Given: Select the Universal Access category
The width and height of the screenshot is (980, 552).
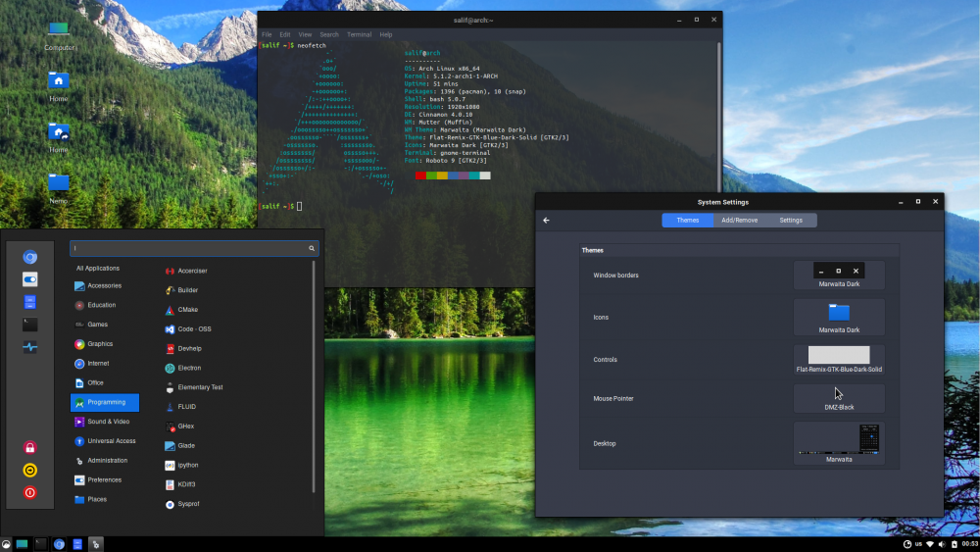Looking at the screenshot, I should 105,441.
